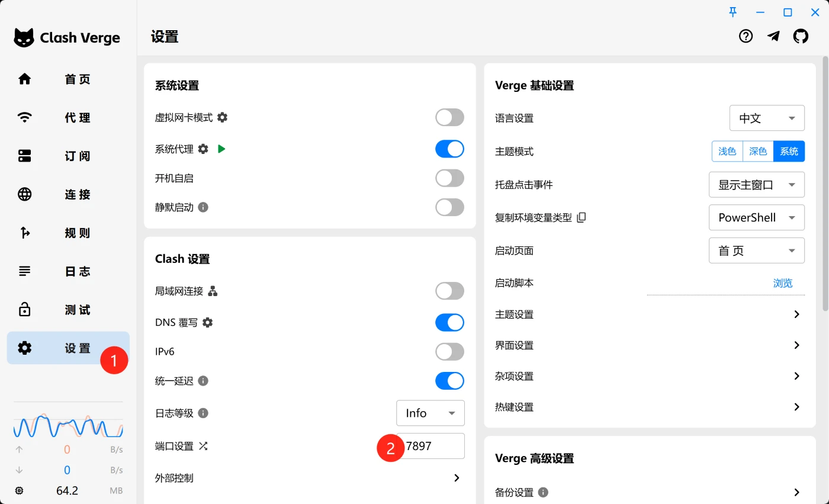The height and width of the screenshot is (504, 829).
Task: Open the 托盘点击事件 显示主窗口 dropdown
Action: [757, 184]
